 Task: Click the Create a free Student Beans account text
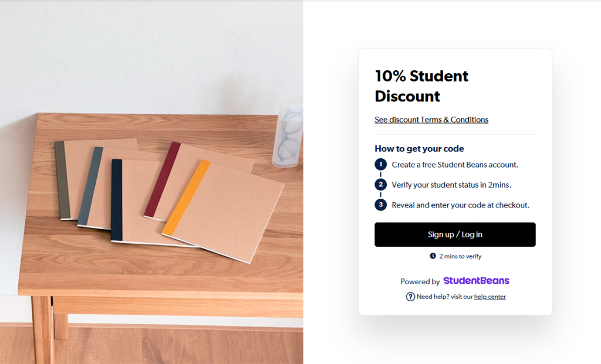coord(455,165)
